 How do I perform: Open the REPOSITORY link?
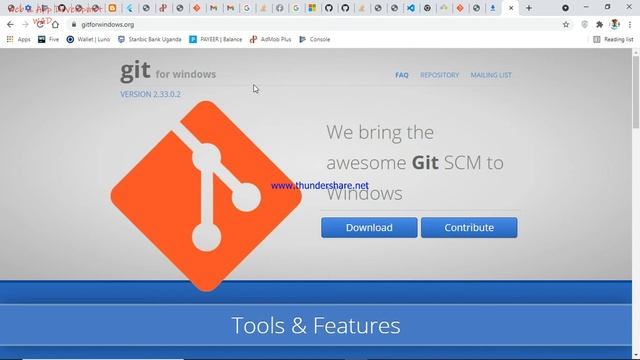coord(440,75)
